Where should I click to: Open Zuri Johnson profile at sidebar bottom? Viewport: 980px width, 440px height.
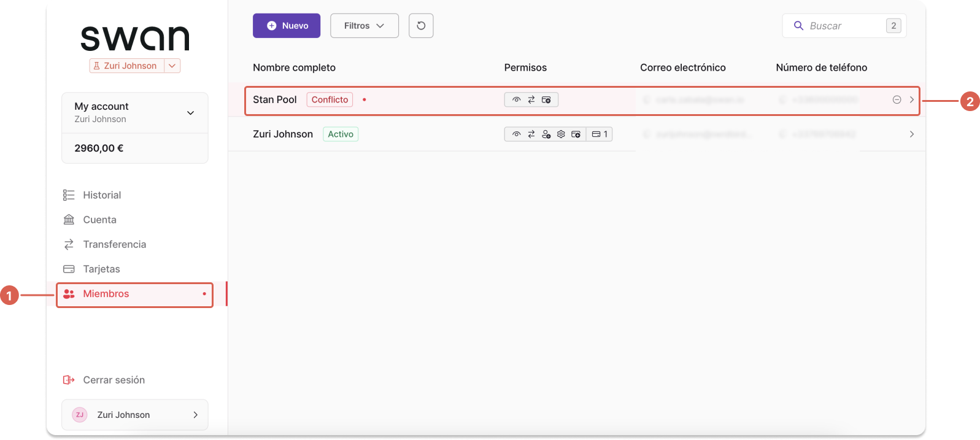click(x=135, y=415)
